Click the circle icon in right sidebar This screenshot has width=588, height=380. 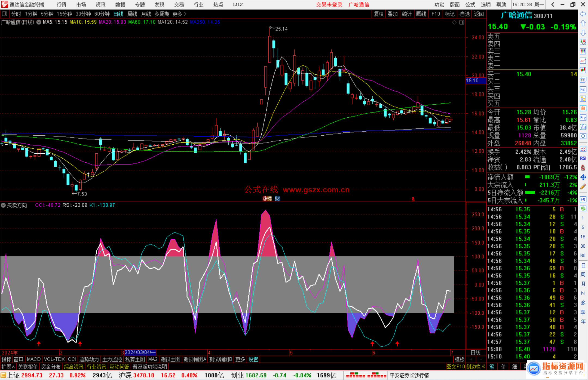(583, 136)
